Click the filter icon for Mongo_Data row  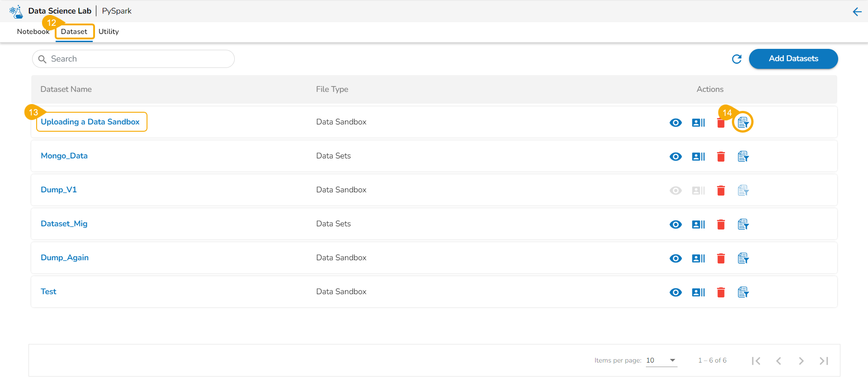pos(743,157)
